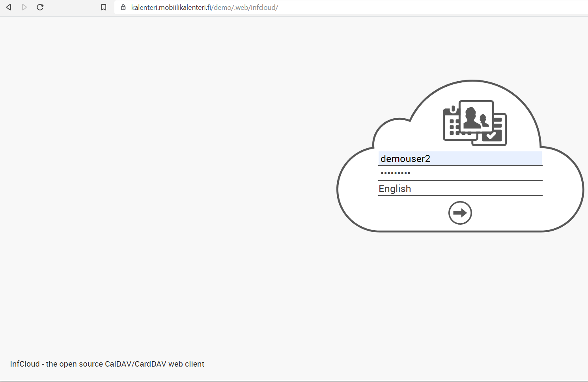
Task: View site info via the padlock icon
Action: click(123, 7)
